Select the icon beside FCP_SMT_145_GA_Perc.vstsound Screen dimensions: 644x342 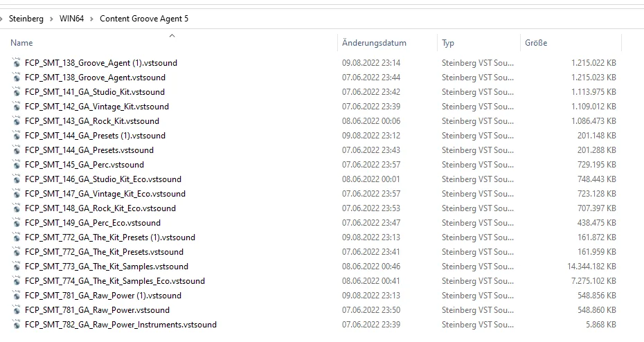click(16, 165)
